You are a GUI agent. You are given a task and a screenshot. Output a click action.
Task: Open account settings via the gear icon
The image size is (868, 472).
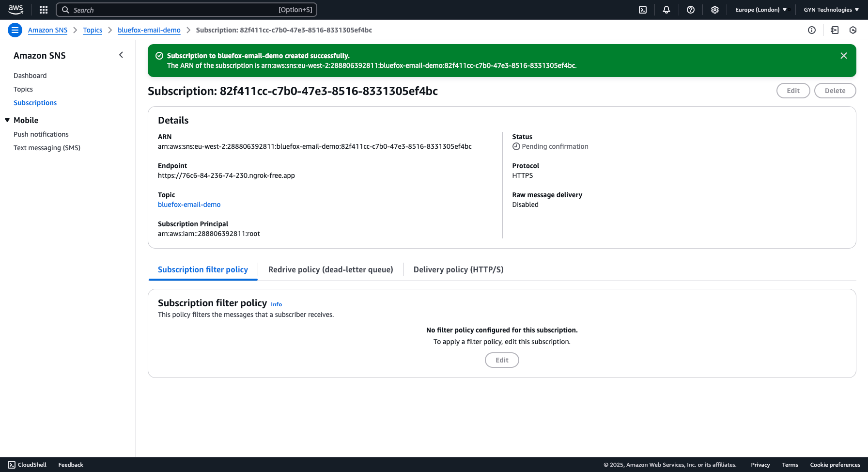click(715, 10)
